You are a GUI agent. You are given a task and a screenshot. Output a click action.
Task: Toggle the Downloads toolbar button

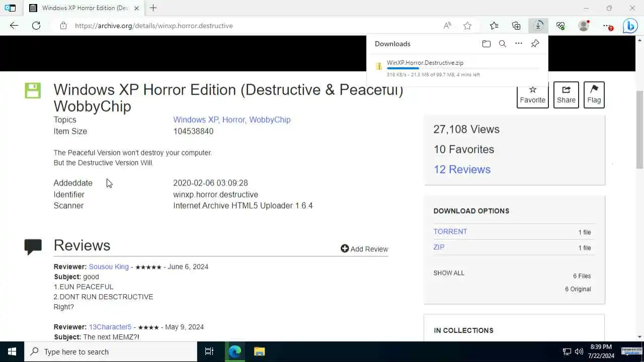538,26
